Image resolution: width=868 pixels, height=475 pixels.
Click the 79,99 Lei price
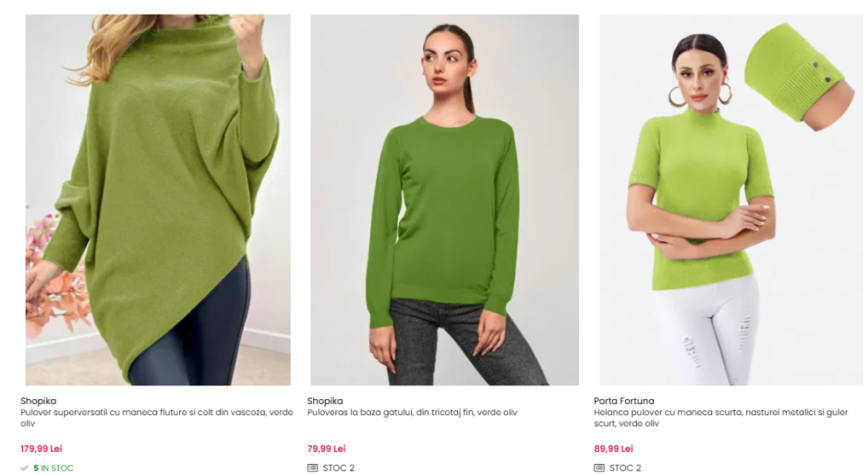click(327, 448)
